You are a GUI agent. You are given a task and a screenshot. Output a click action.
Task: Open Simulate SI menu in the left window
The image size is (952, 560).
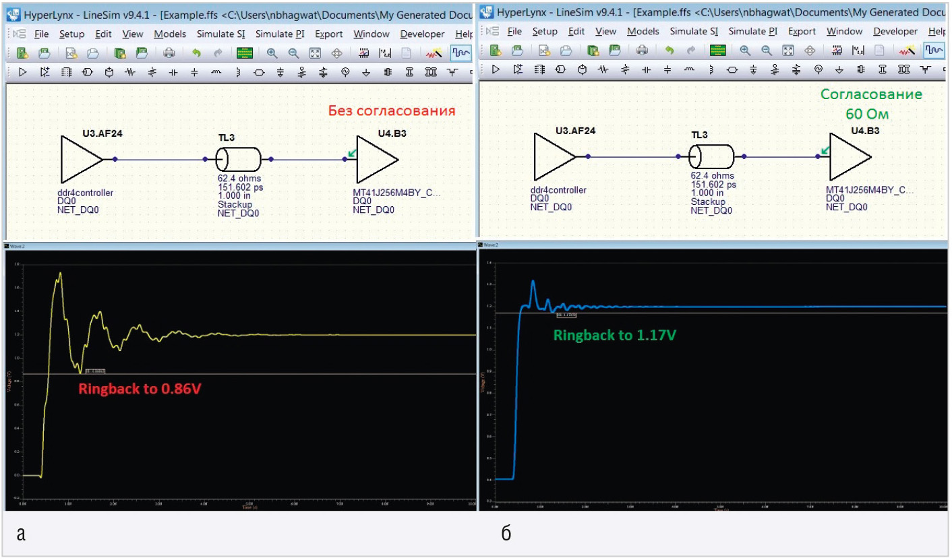click(221, 34)
